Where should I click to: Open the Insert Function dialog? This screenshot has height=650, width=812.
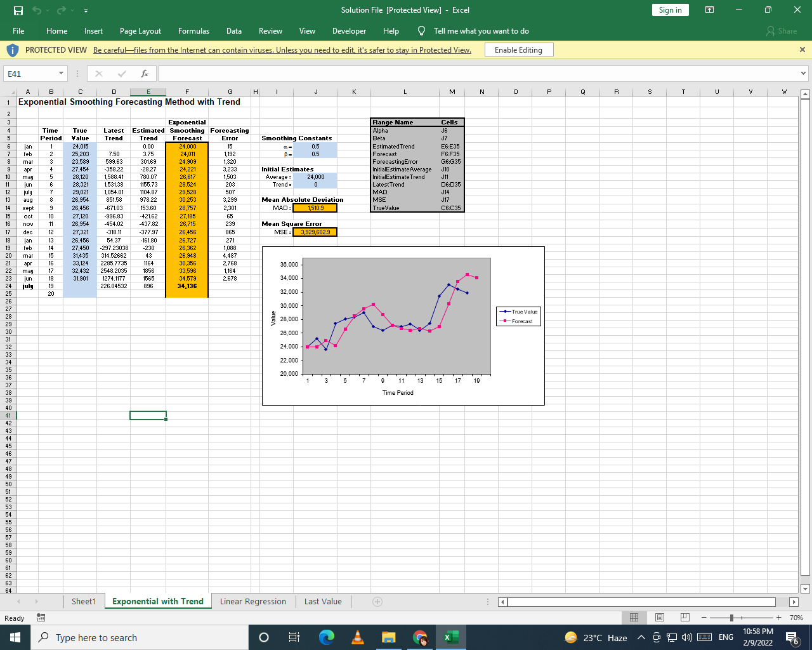click(145, 73)
